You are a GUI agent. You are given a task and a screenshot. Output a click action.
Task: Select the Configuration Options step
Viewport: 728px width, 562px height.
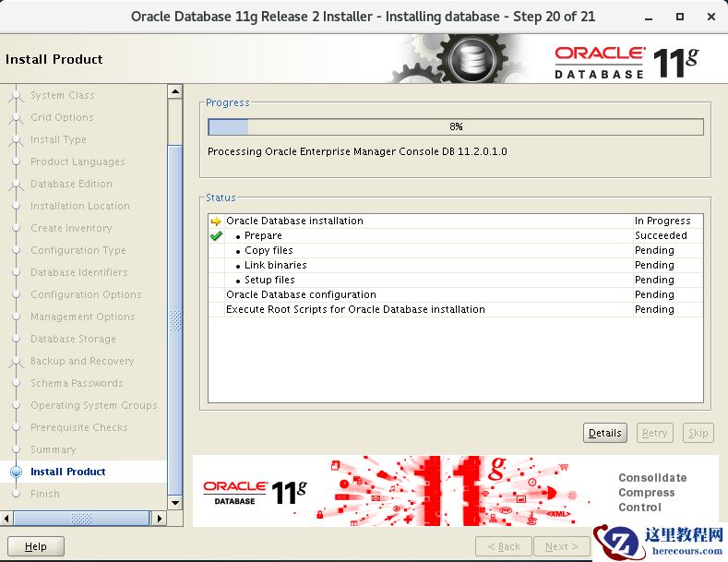(x=86, y=294)
